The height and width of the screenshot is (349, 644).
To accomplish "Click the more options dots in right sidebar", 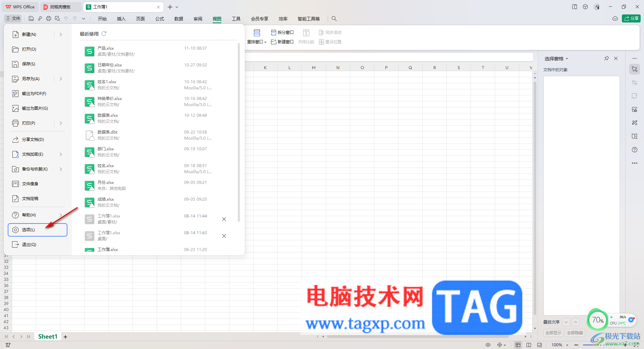I will tap(635, 163).
